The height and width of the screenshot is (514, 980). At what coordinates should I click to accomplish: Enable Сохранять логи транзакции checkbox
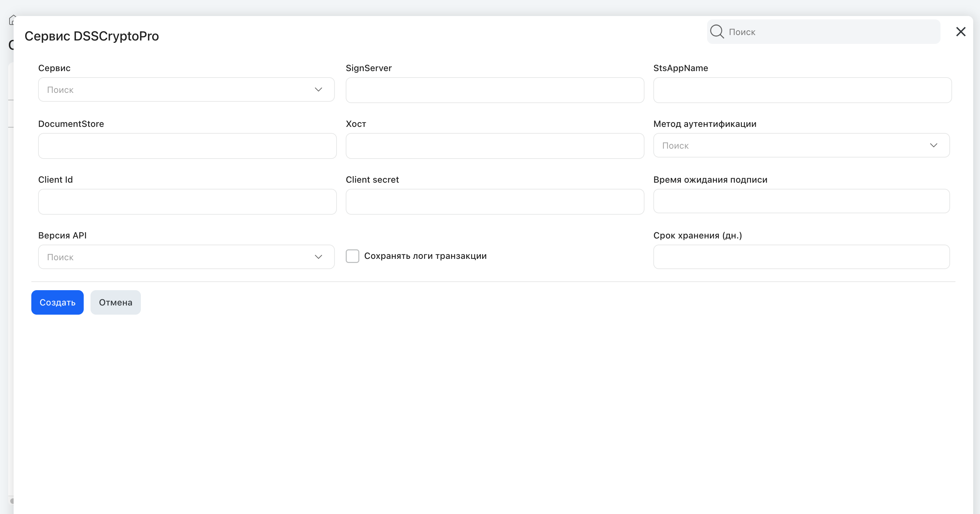(352, 256)
